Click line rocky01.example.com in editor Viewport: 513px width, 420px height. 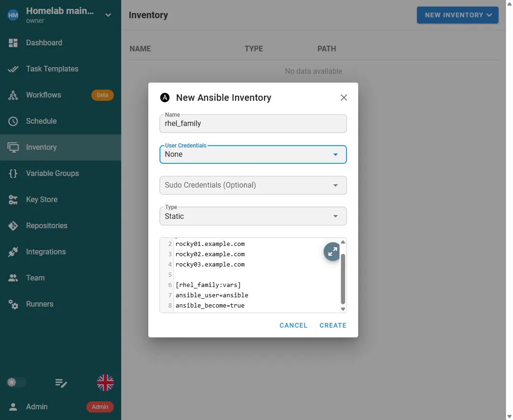[x=210, y=244]
